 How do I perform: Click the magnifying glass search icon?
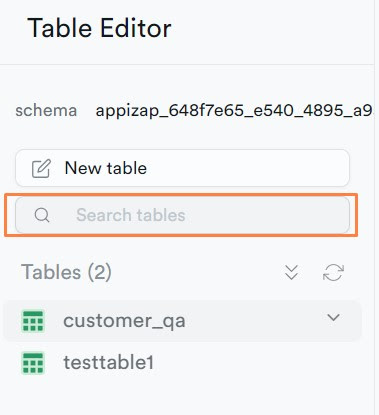[42, 215]
